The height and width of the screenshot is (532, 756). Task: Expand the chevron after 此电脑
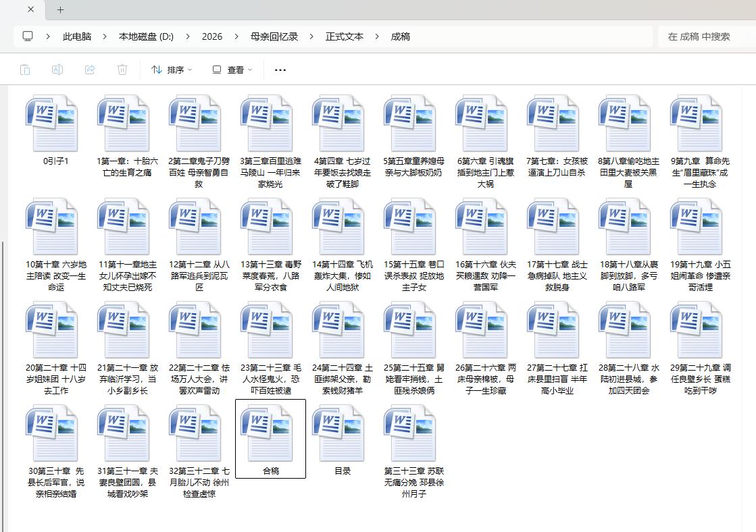click(x=105, y=36)
